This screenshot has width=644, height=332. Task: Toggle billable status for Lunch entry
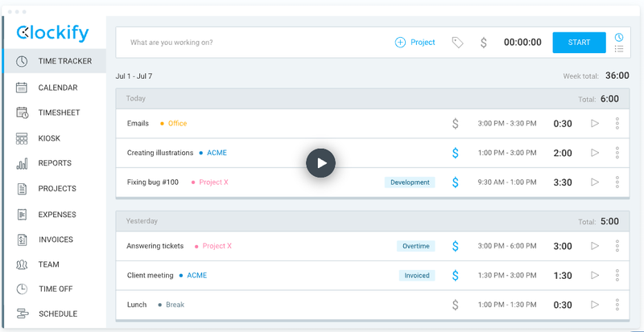point(455,305)
